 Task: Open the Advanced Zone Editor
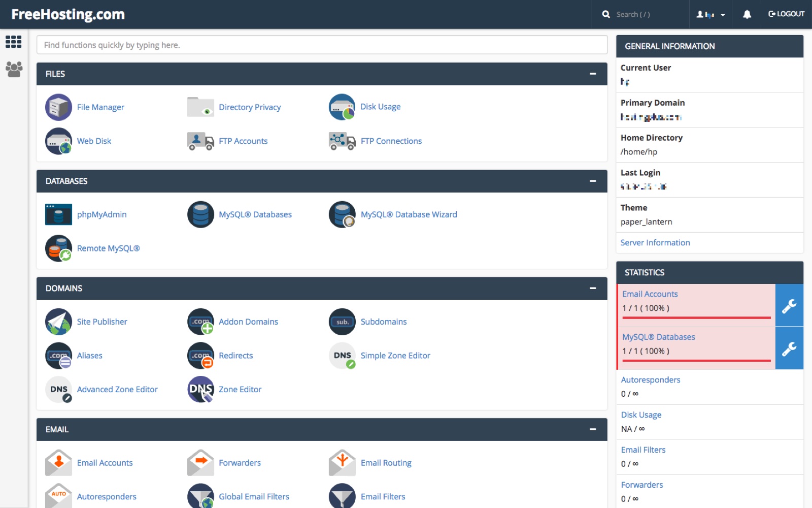click(117, 389)
